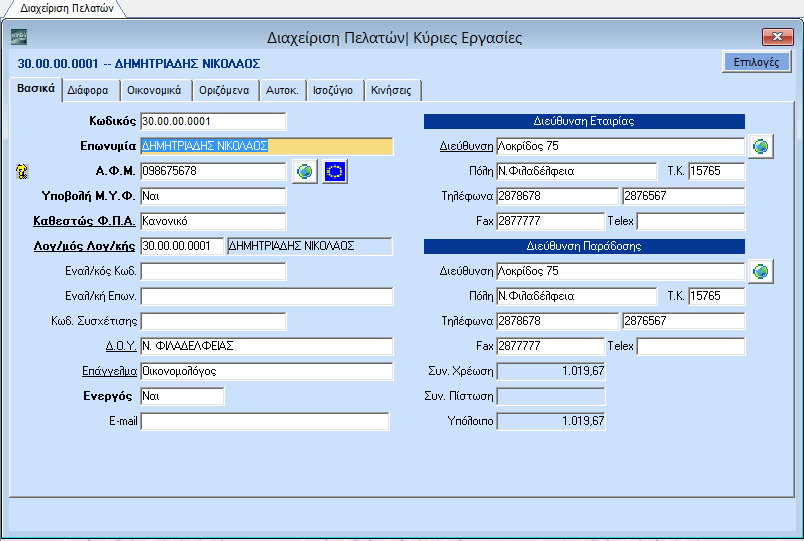804x541 pixels.
Task: Click the Διεύθυνση Παράδοσης section header
Action: tap(584, 247)
